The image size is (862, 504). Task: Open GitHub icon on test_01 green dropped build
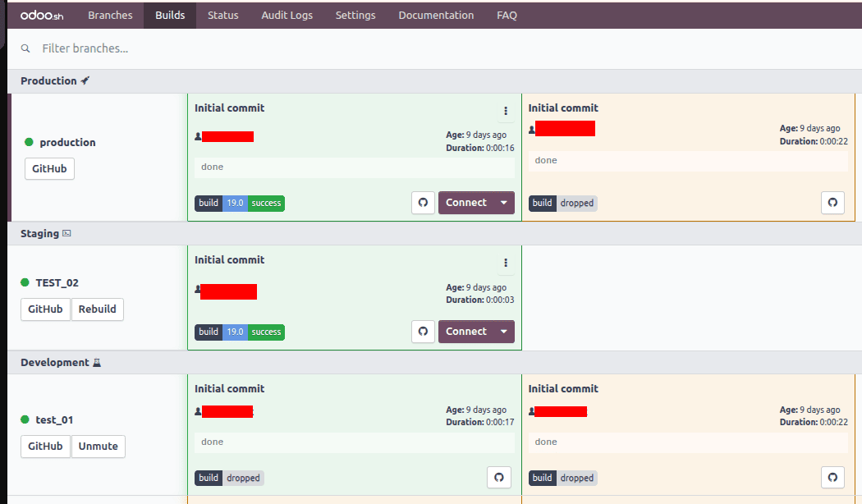499,478
